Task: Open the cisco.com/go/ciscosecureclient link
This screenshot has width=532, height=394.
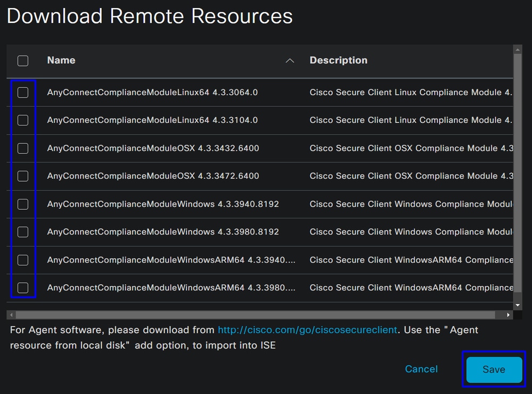Action: [x=307, y=330]
